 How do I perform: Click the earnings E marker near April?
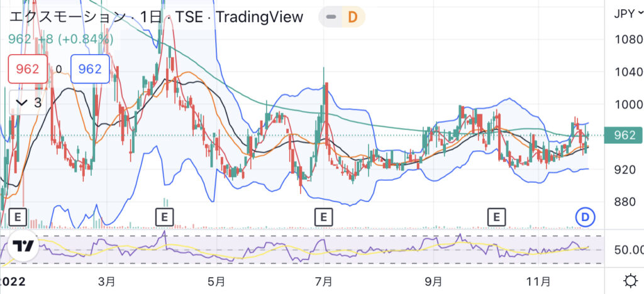coord(165,217)
